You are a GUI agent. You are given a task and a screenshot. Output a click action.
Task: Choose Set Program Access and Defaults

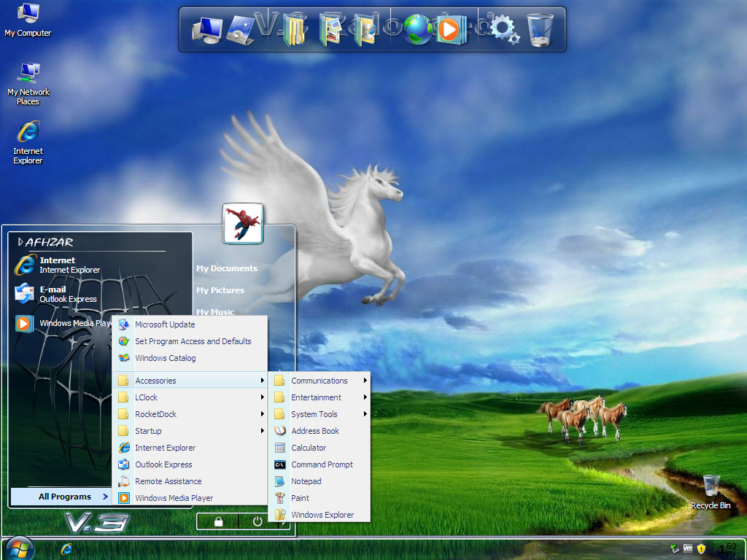click(190, 341)
